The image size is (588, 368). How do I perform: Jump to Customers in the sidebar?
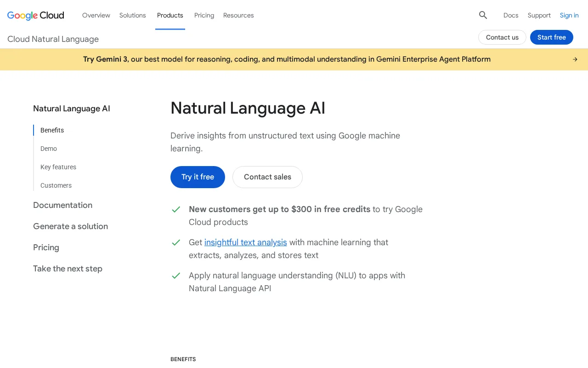pos(56,185)
